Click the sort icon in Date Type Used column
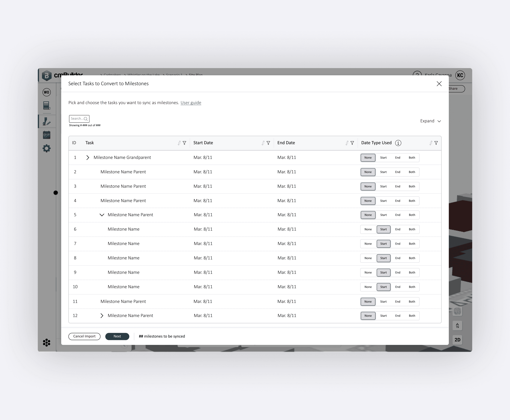This screenshot has width=510, height=420. coord(431,143)
